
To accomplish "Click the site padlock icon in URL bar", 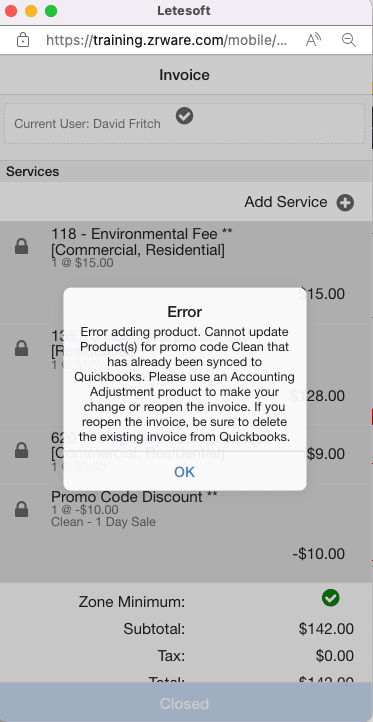I will [x=23, y=40].
